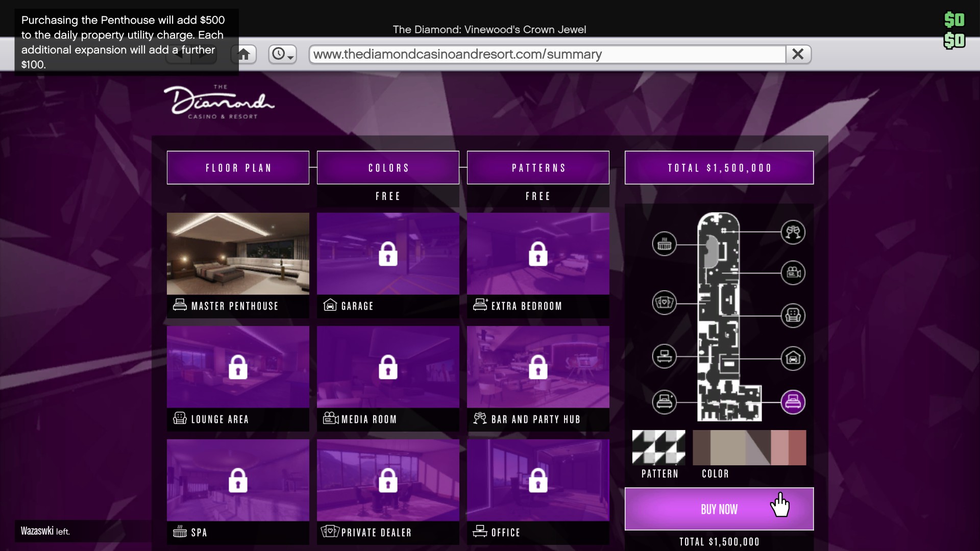Switch to the Colors tab

[388, 168]
